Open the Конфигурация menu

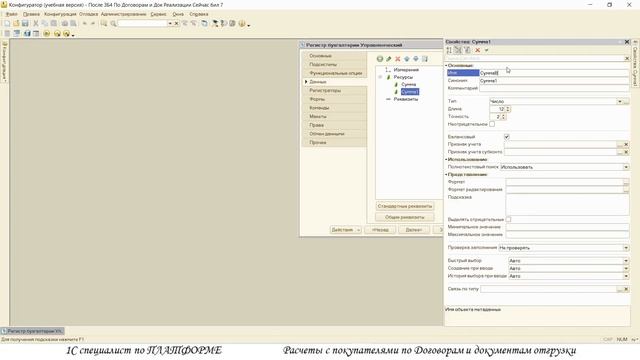click(60, 14)
